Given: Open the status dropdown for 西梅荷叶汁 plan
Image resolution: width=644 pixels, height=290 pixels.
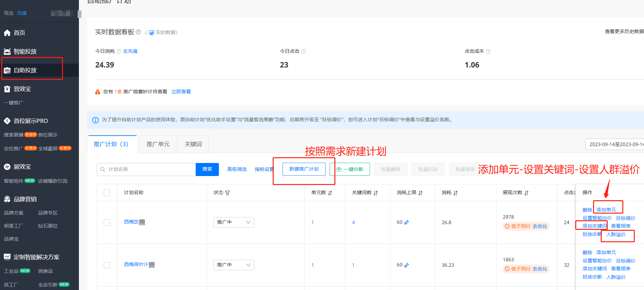Looking at the screenshot, I should click(234, 265).
